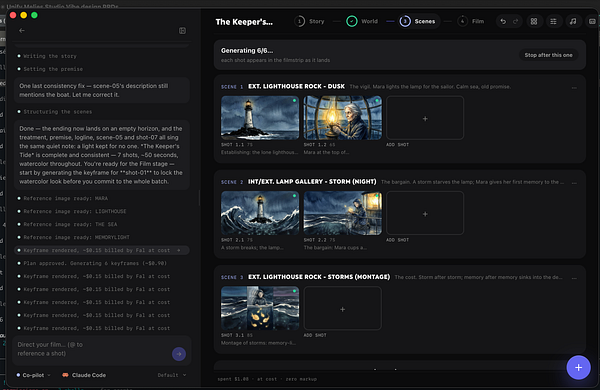Click the floating blue plus button
Viewport: 600px width, 390px height.
(x=578, y=367)
